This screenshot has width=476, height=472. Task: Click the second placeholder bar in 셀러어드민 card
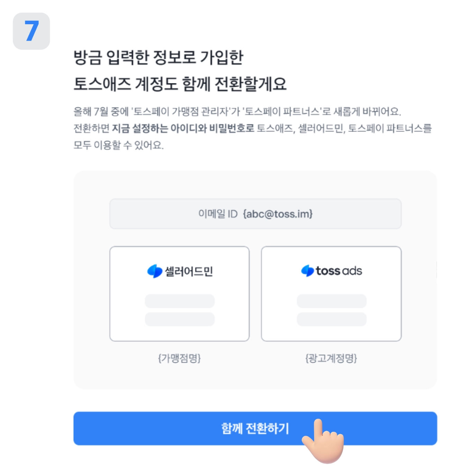coord(180,319)
